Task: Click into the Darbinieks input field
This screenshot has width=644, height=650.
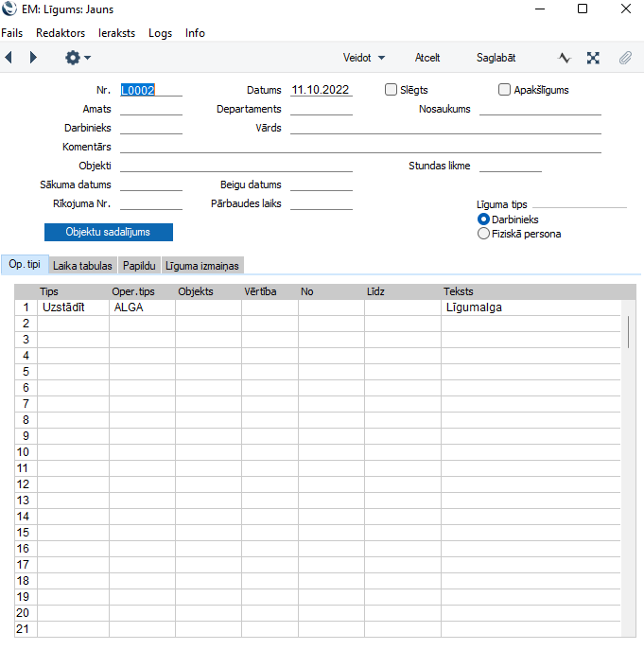Action: click(x=151, y=128)
